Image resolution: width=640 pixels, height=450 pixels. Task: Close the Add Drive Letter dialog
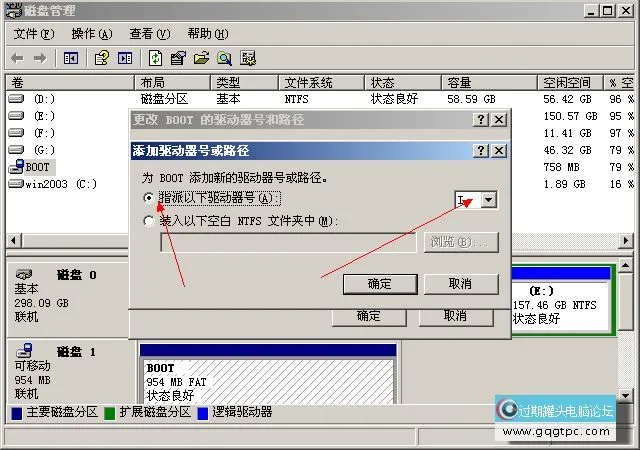coord(499,151)
